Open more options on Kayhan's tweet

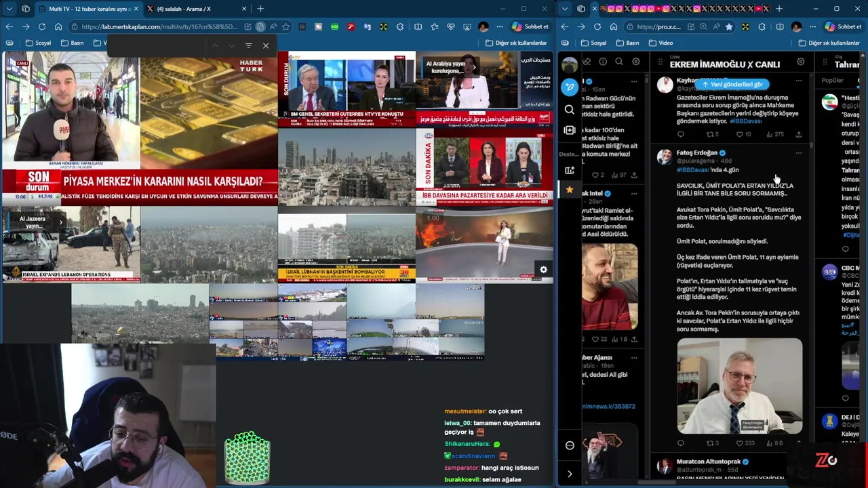[x=798, y=81]
